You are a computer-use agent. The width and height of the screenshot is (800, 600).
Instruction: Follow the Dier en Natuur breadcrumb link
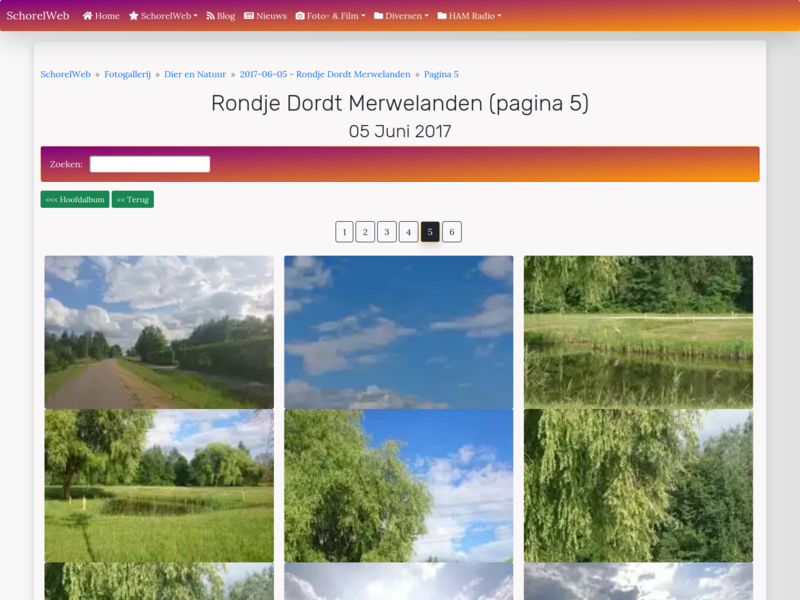[195, 74]
